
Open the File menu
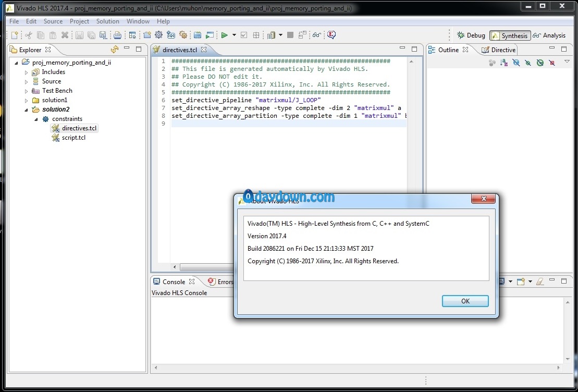click(14, 21)
